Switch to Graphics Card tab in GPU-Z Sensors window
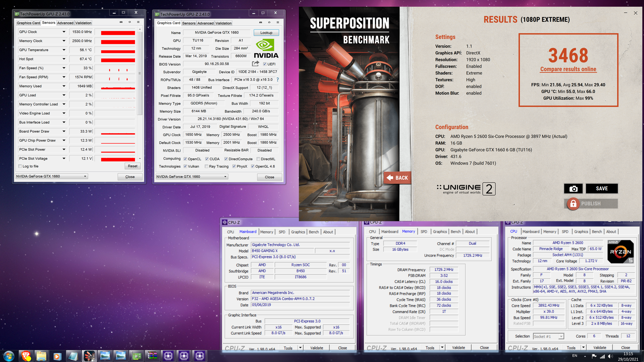The width and height of the screenshot is (644, 362). (x=29, y=23)
